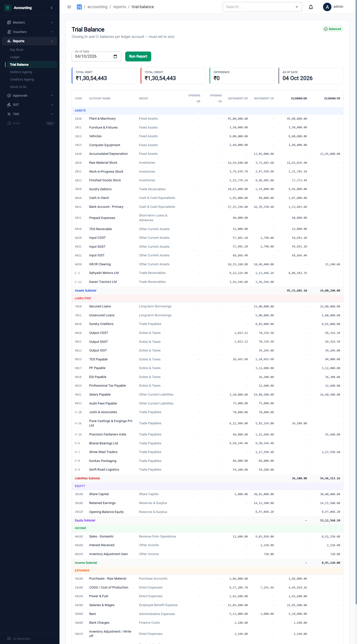Click the admin username label
Viewport: 357px width, 644px height.
tap(338, 7)
